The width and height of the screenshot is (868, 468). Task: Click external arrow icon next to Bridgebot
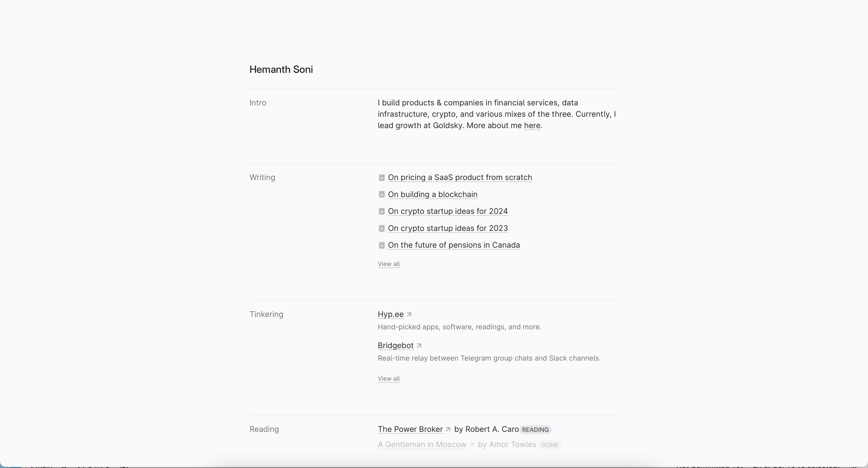(x=419, y=346)
